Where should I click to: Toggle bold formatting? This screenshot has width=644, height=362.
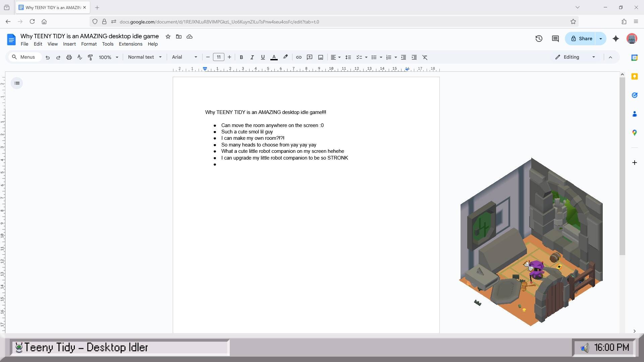pos(241,57)
